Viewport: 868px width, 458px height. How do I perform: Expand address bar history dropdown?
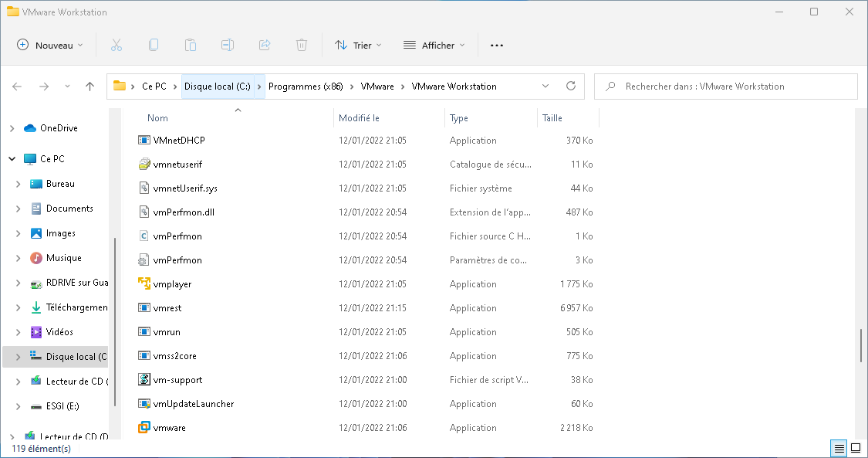pyautogui.click(x=545, y=86)
